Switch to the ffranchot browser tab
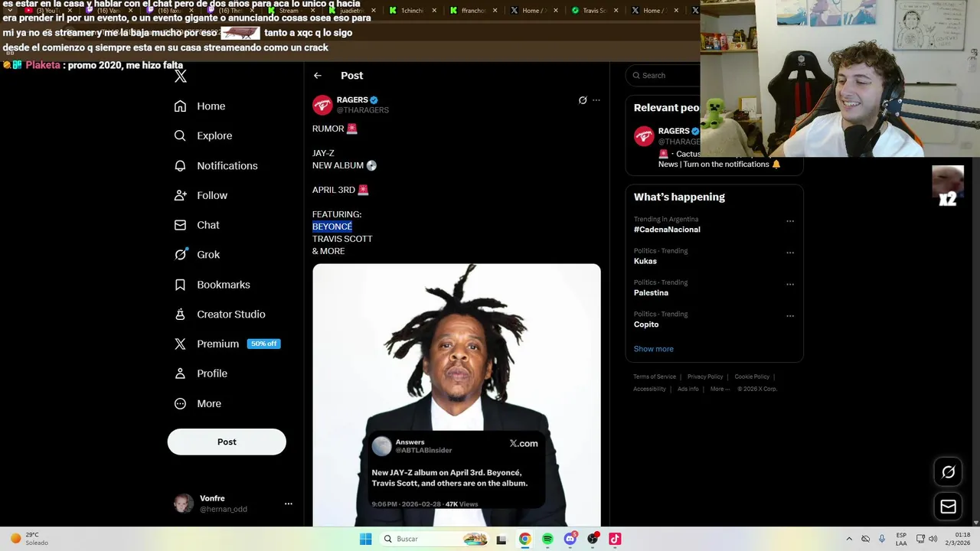The height and width of the screenshot is (551, 980). (x=472, y=11)
